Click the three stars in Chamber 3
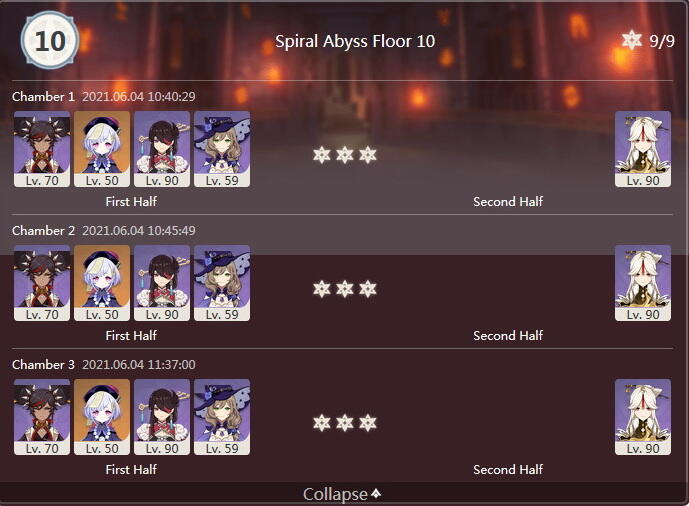 point(344,423)
